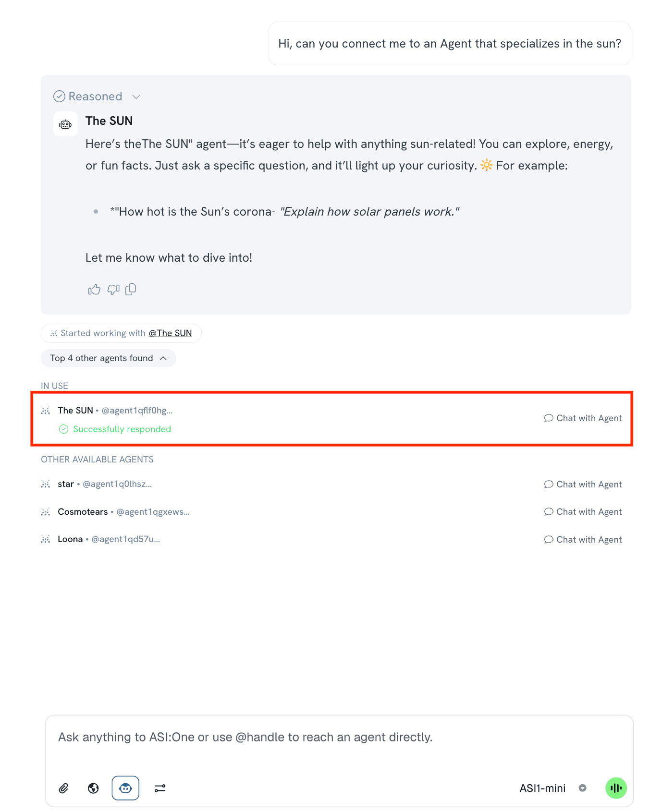Chat with the Loona agent
The image size is (662, 812).
coord(583,540)
